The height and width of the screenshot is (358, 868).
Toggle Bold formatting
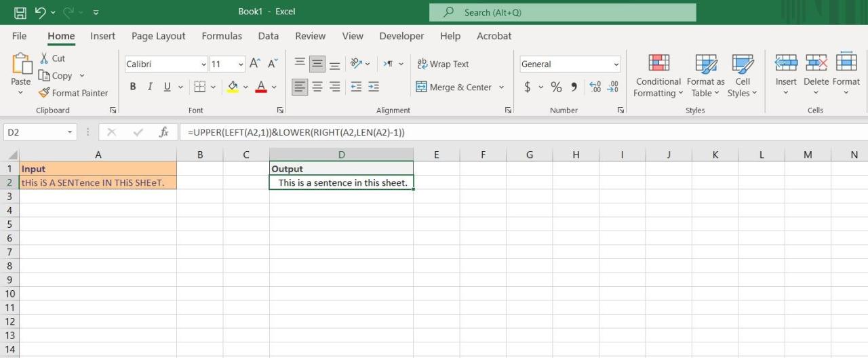pyautogui.click(x=133, y=87)
